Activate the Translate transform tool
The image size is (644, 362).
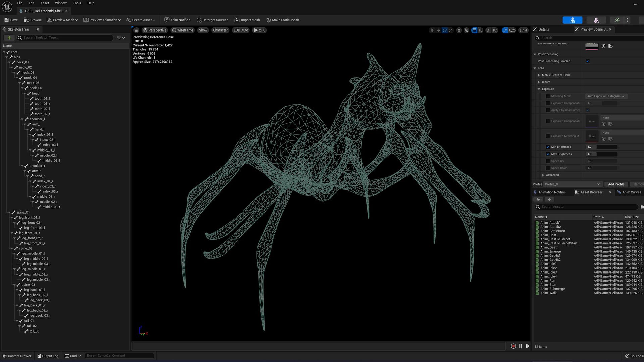pos(438,30)
